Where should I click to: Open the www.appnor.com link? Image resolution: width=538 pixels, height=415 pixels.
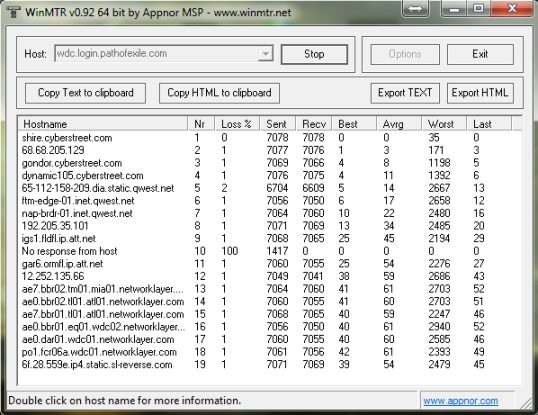(460, 401)
